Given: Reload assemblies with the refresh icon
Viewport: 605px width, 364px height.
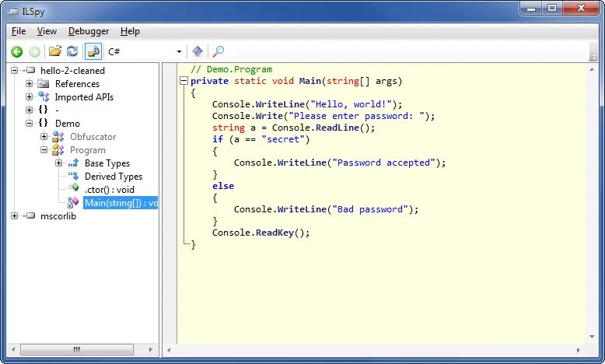Looking at the screenshot, I should 72,51.
